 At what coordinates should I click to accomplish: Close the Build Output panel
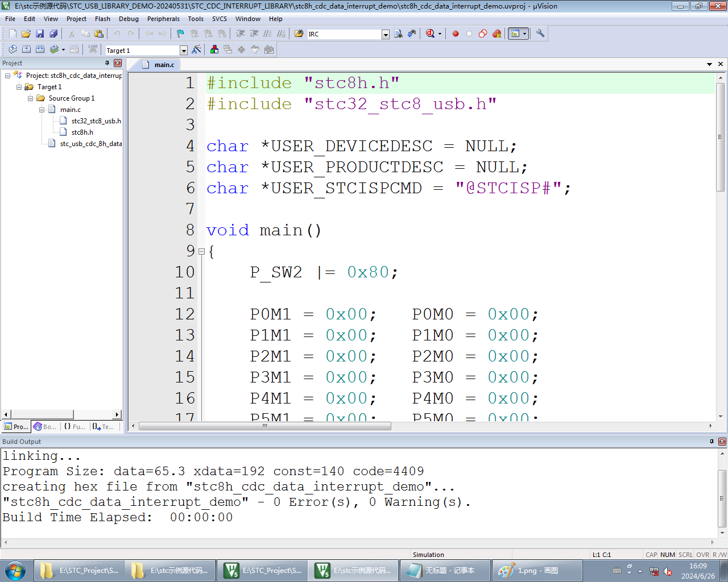click(x=722, y=442)
